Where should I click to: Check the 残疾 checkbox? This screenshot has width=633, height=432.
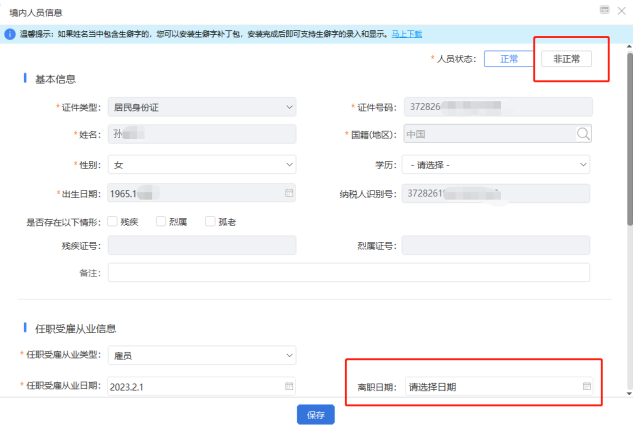coord(113,221)
